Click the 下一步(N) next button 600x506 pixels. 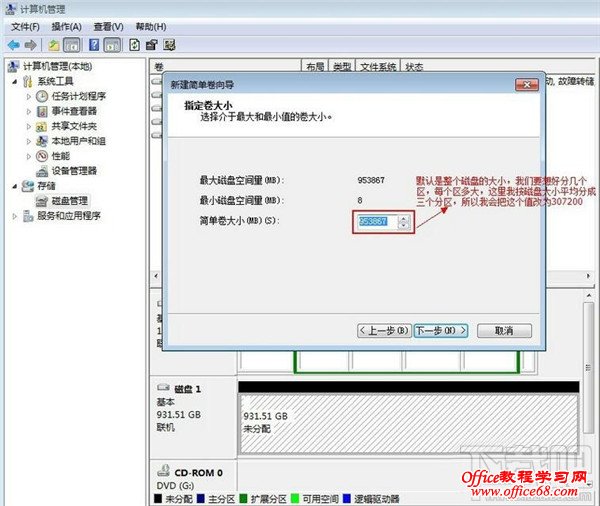point(441,330)
